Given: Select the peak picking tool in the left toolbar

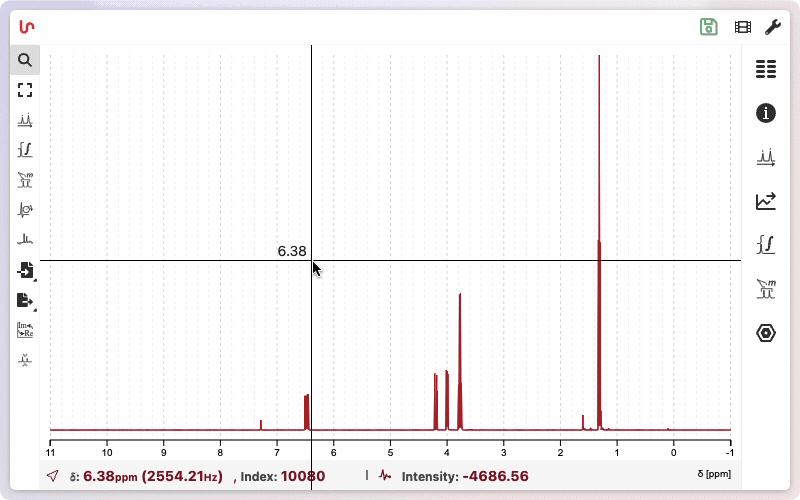Looking at the screenshot, I should (25, 120).
